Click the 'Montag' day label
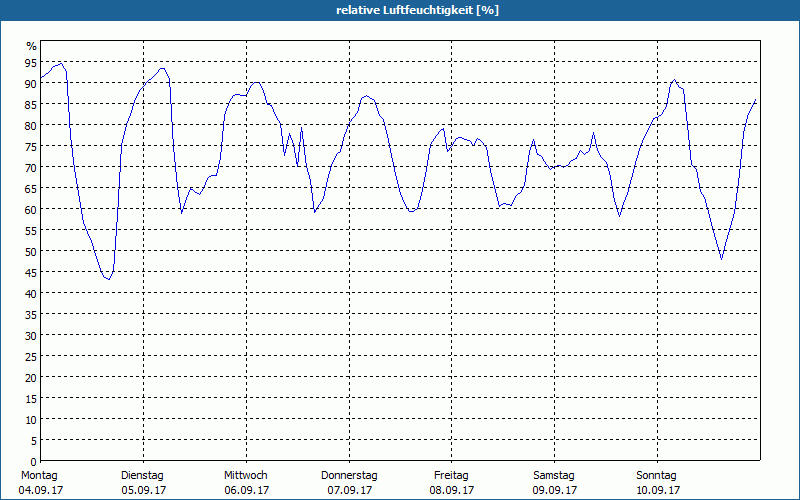 pyautogui.click(x=39, y=476)
